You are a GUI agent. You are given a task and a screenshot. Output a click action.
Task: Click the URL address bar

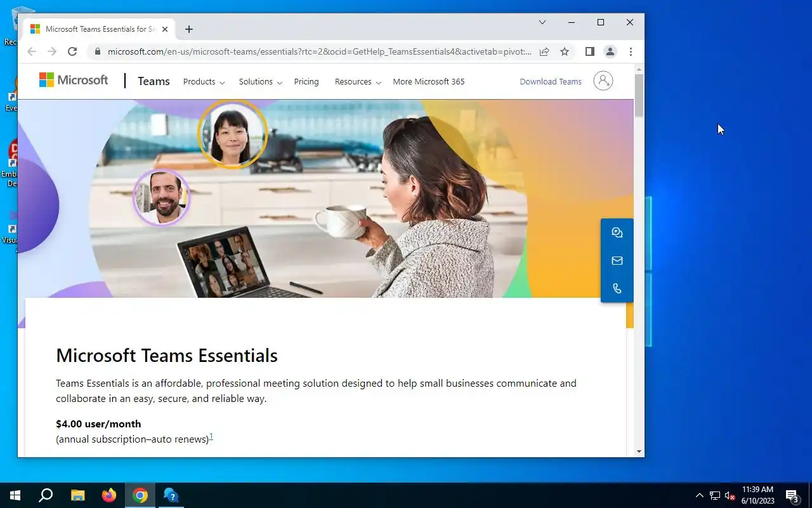tap(319, 51)
